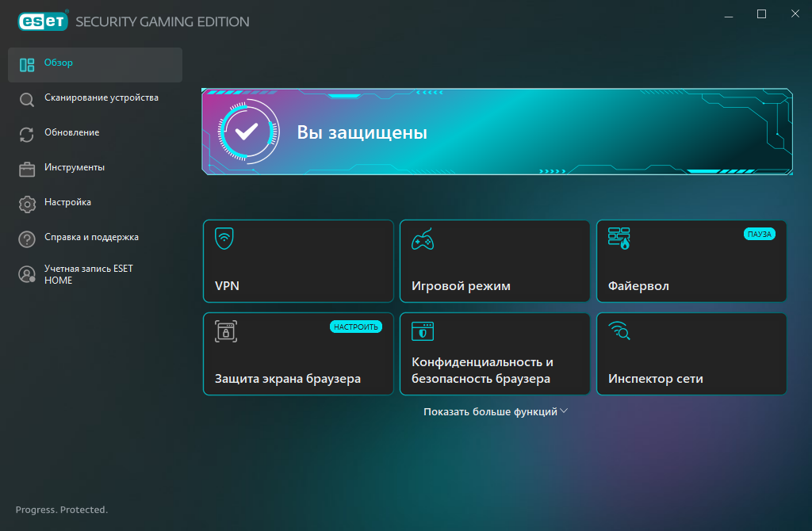Open Конфиденциальность и безопасность браузера tile
812x531 pixels.
click(495, 353)
